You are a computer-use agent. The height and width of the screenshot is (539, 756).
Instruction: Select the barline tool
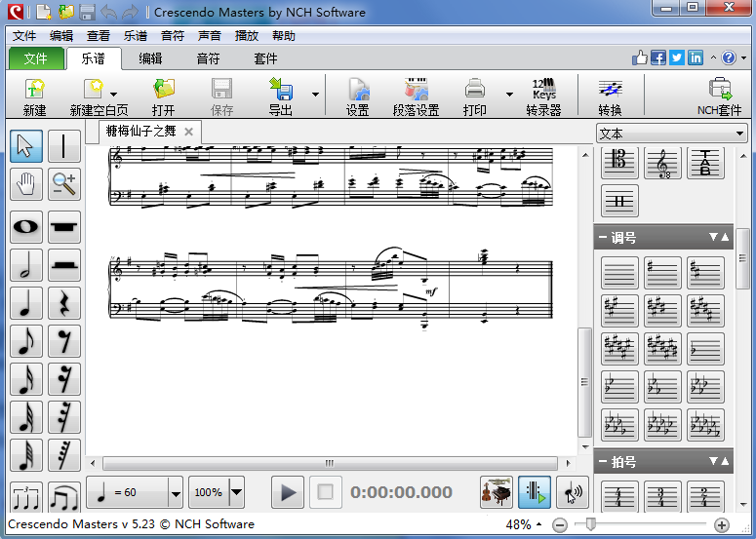click(x=64, y=146)
